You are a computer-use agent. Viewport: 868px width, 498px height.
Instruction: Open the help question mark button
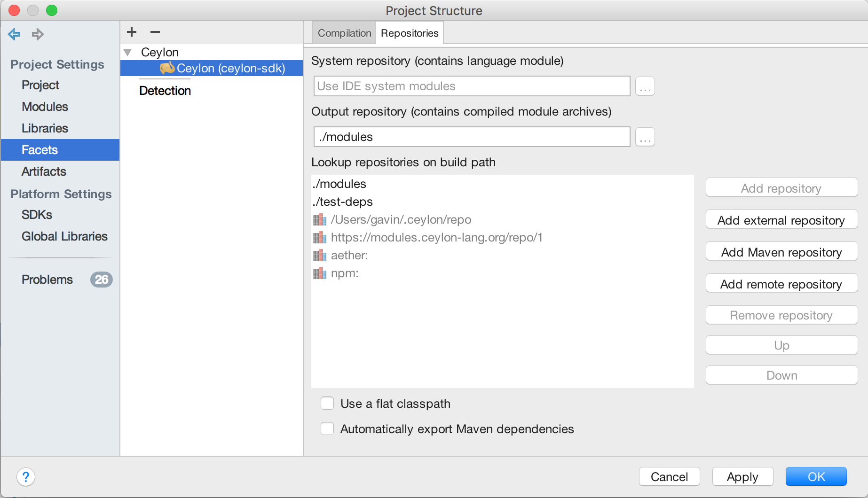click(x=26, y=477)
